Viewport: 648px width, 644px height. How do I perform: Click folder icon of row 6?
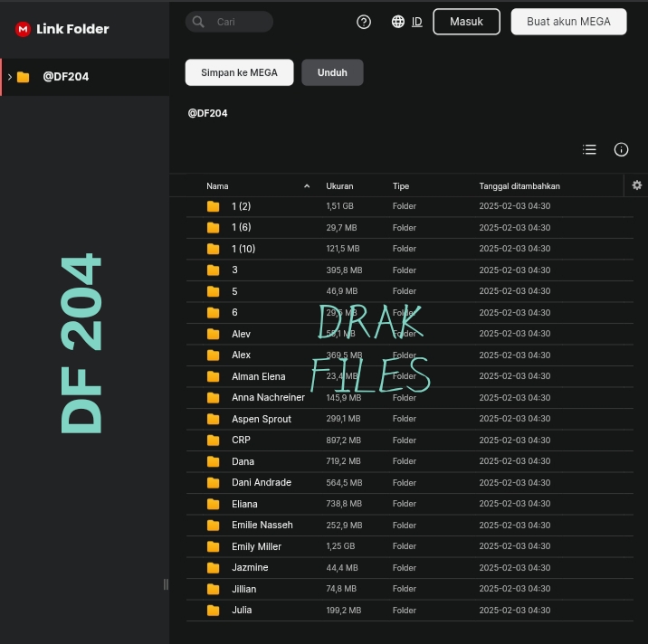point(214,313)
